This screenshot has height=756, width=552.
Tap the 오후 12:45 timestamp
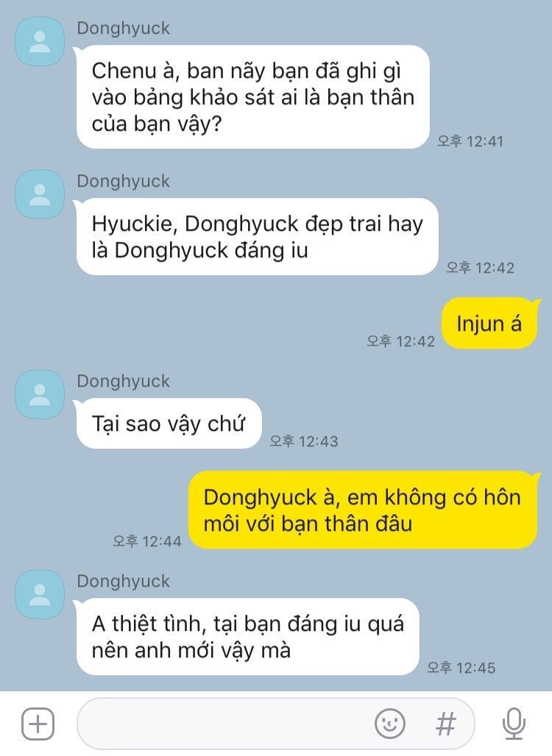[x=461, y=668]
